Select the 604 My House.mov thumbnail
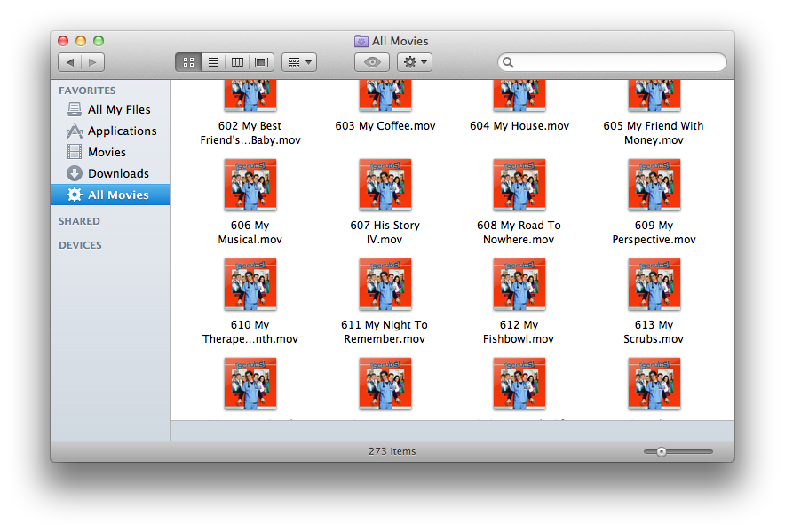 tap(519, 96)
